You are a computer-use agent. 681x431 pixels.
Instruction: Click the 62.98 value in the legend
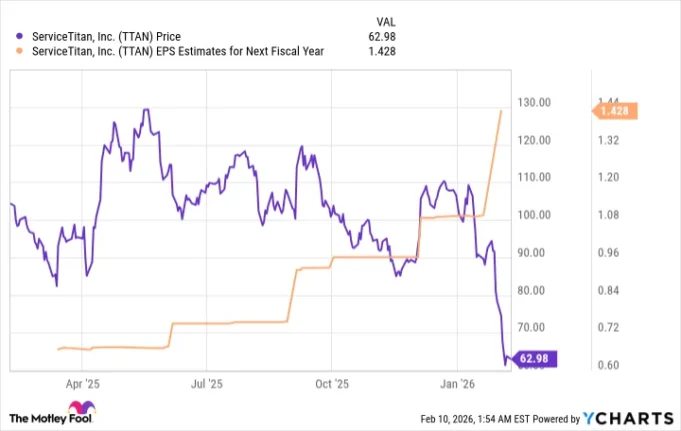(383, 36)
